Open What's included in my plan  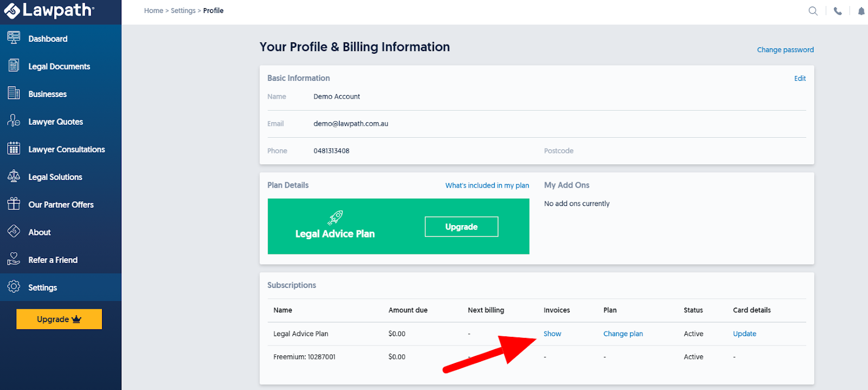487,185
